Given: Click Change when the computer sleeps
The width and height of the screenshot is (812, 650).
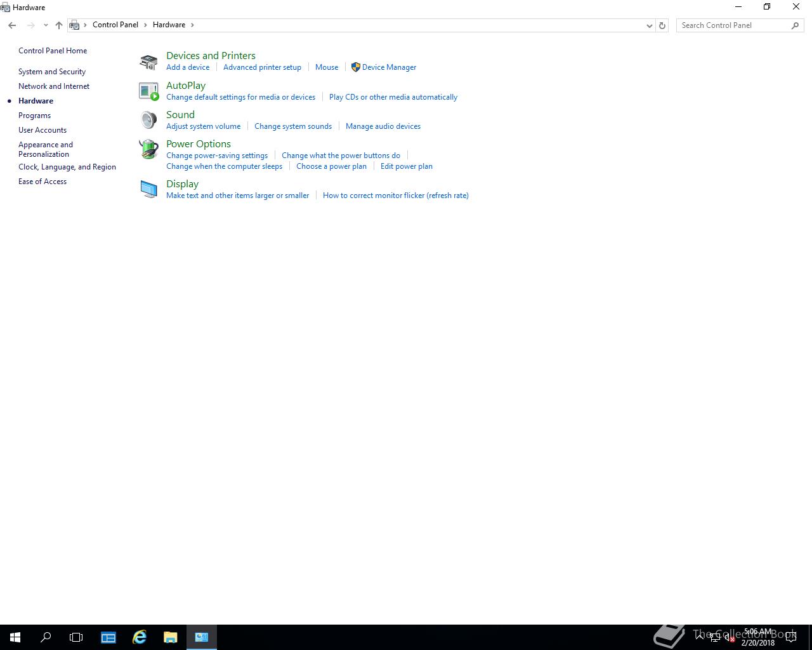Looking at the screenshot, I should 224,166.
